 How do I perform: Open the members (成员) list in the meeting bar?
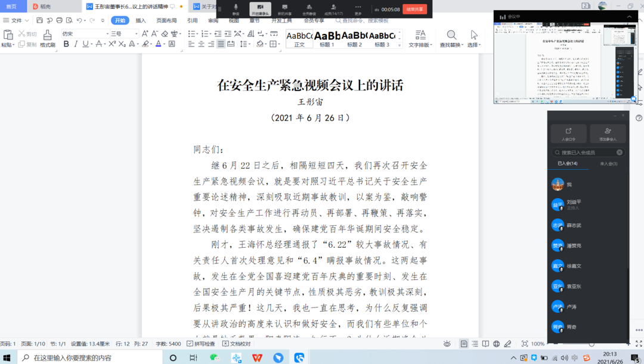[x=333, y=9]
